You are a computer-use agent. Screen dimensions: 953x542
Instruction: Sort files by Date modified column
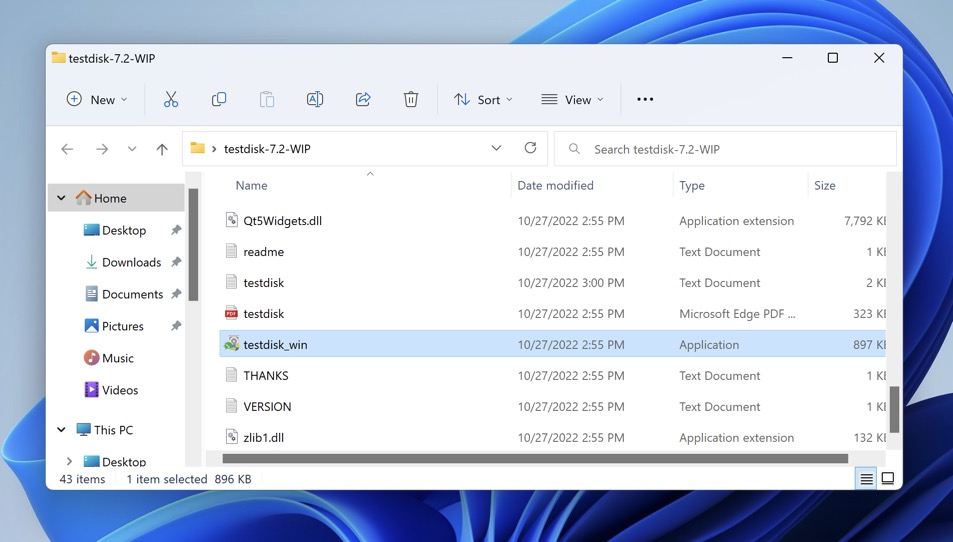tap(556, 185)
